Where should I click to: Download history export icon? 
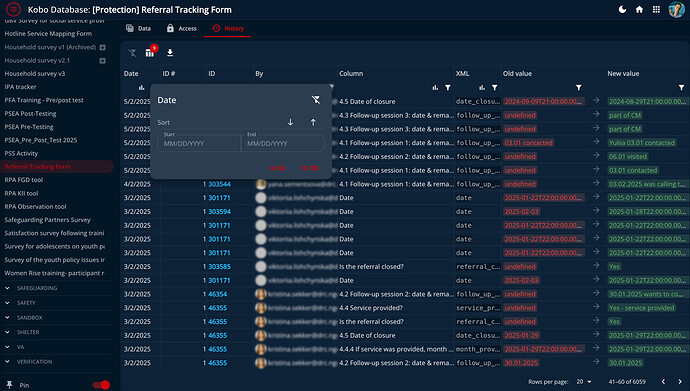coord(170,53)
